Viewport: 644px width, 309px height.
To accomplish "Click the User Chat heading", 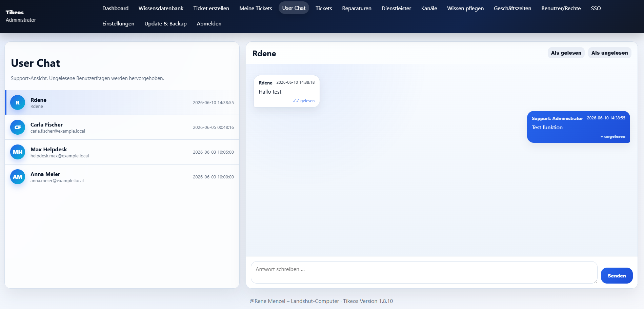I will [x=36, y=63].
